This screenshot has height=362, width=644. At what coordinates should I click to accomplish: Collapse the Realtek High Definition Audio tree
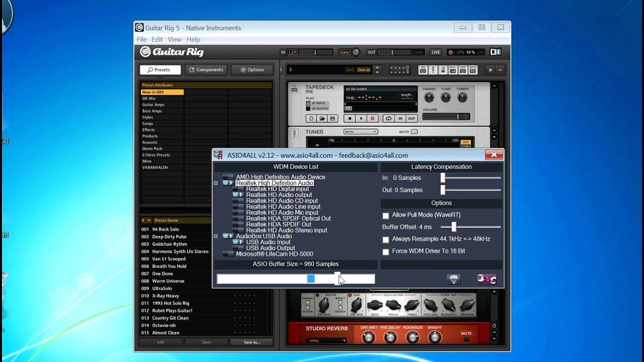(x=216, y=183)
